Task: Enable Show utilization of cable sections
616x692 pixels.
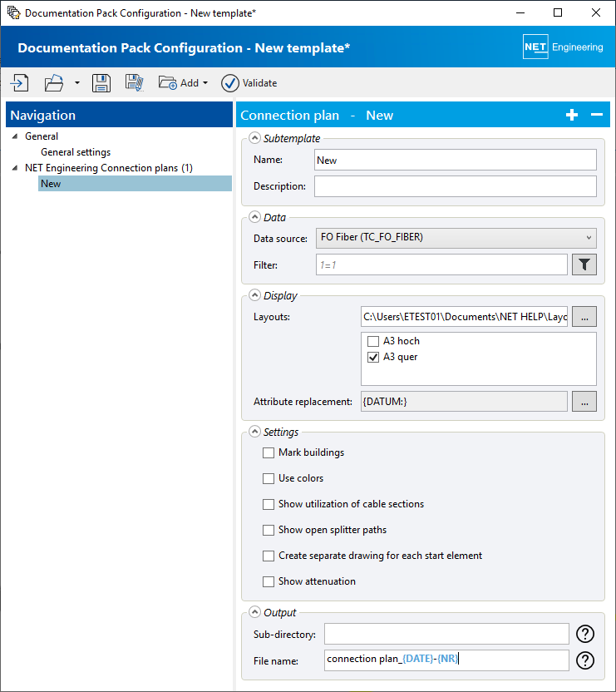Action: click(x=269, y=504)
